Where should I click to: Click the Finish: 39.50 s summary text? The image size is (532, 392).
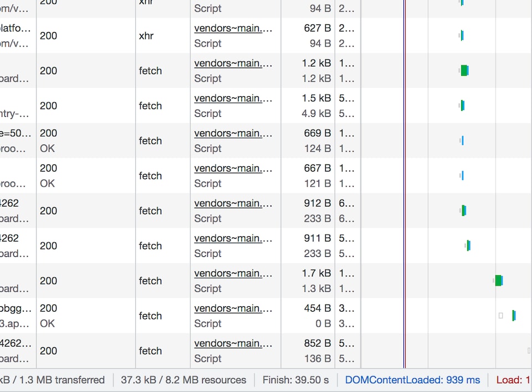coord(296,380)
